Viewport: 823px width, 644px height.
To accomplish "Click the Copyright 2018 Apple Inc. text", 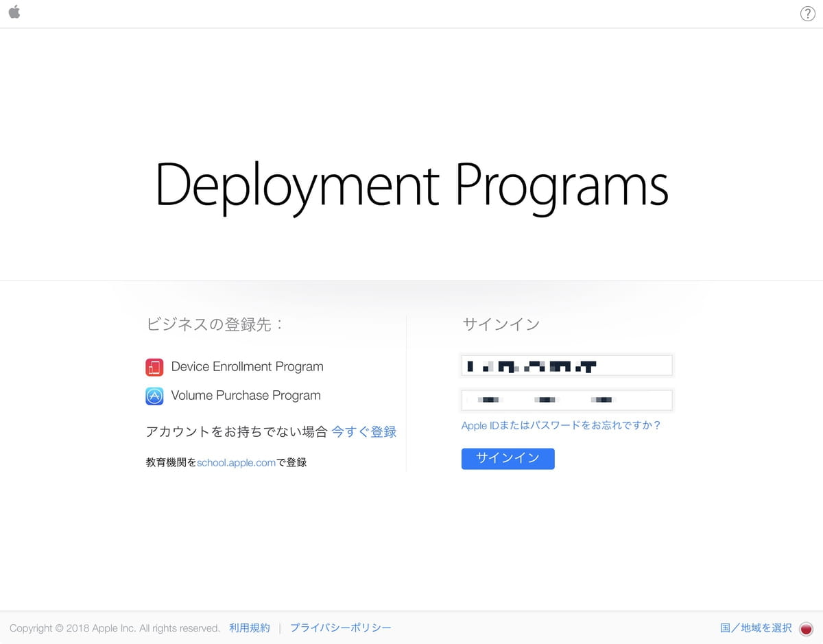I will (x=115, y=628).
